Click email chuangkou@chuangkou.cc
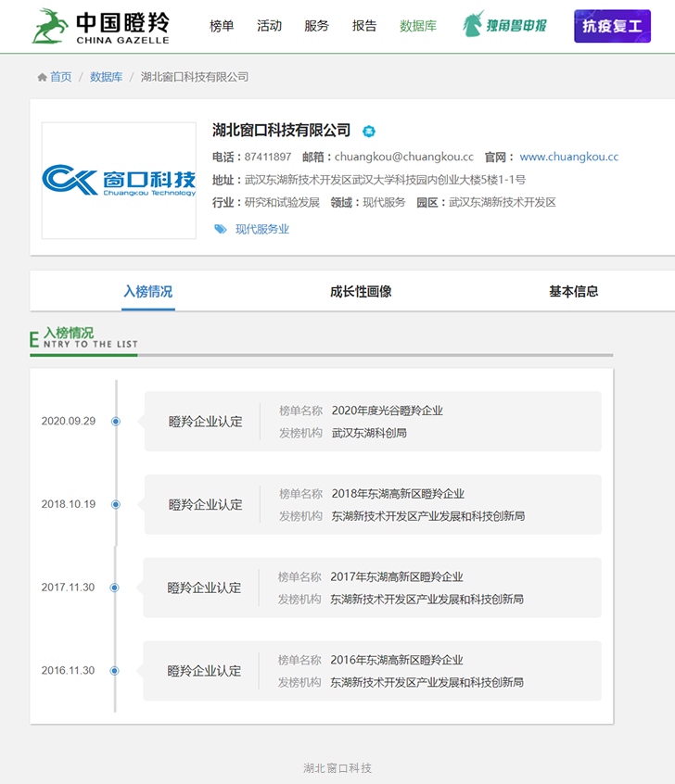The image size is (675, 784). click(x=404, y=157)
